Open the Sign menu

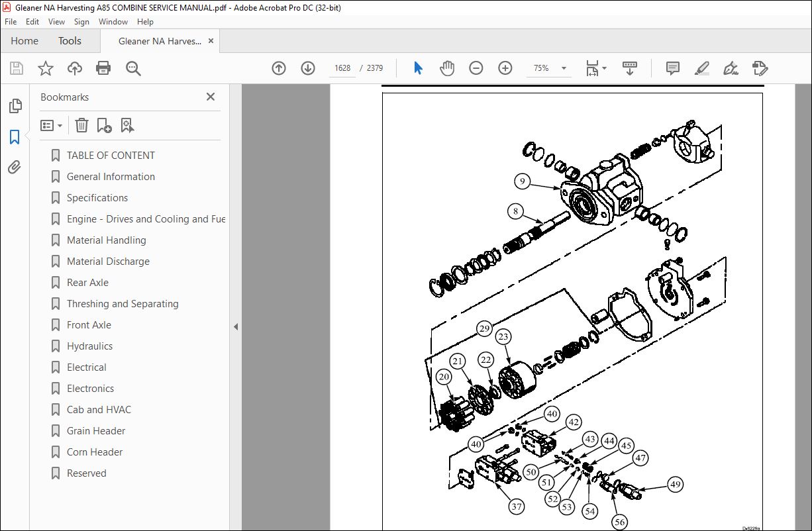click(x=81, y=22)
